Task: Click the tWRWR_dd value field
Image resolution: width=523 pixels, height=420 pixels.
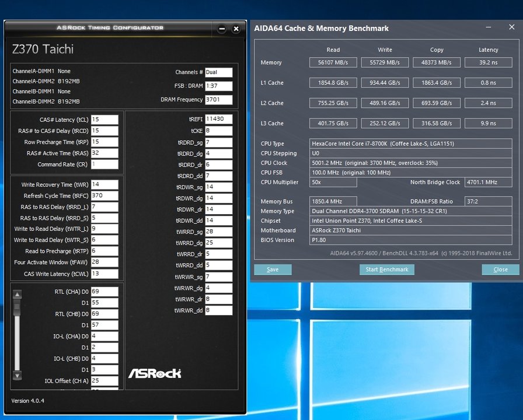Action: (x=219, y=310)
